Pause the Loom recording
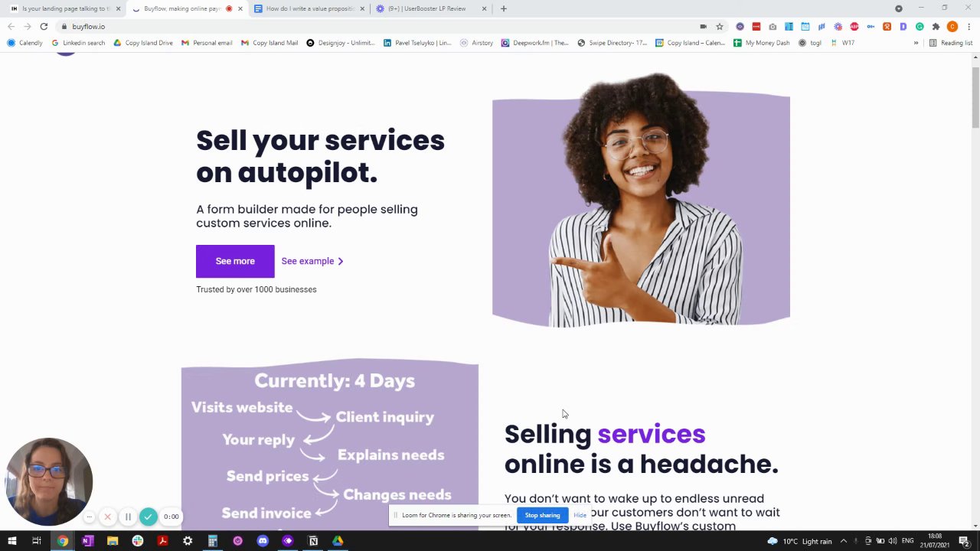 coord(128,517)
